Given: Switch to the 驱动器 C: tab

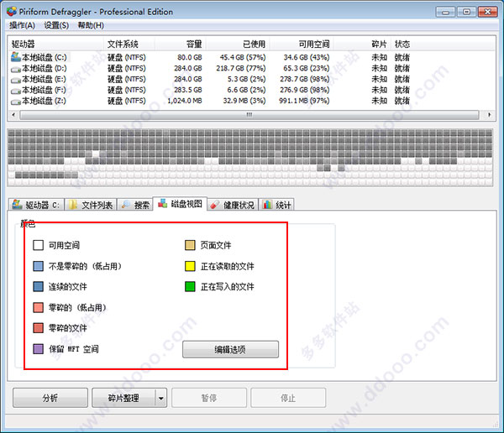Looking at the screenshot, I should coord(36,205).
